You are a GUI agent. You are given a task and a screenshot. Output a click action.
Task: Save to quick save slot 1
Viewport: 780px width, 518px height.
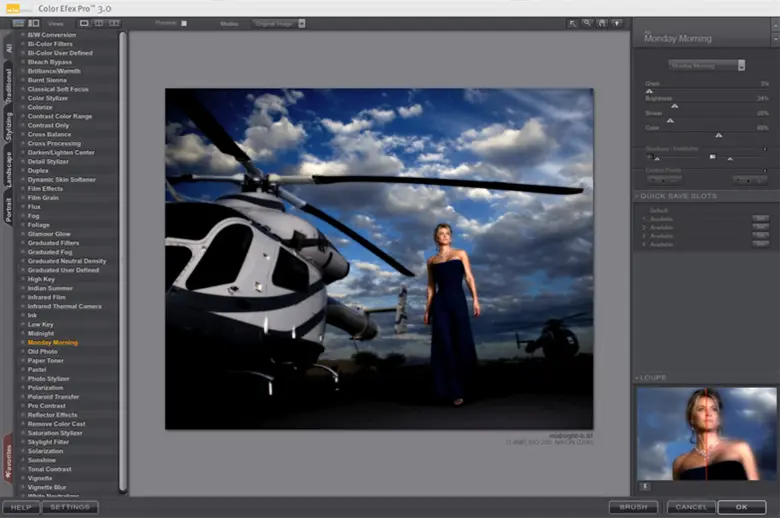(760, 219)
